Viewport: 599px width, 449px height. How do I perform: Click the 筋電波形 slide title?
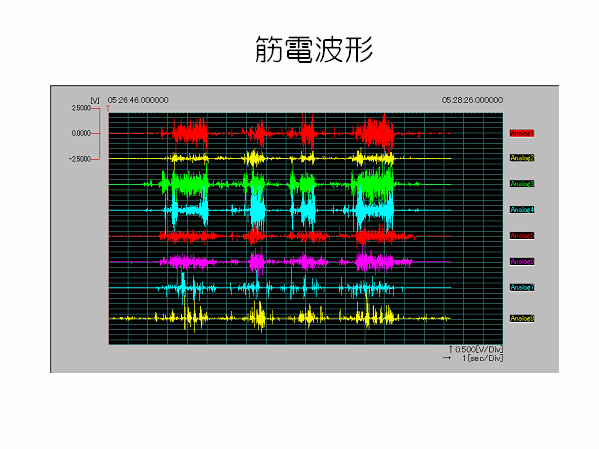click(x=314, y=50)
